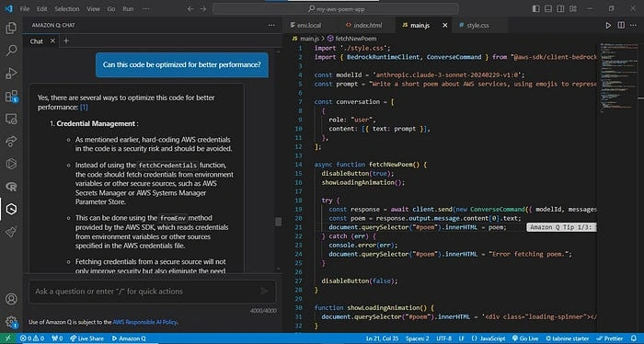Click the my-aws-poem-app command center search
644x344 pixels.
[x=336, y=8]
